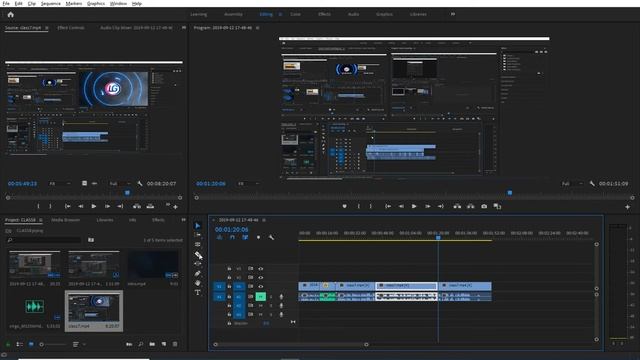Toggle highlighted Mute on A1 track

260,297
